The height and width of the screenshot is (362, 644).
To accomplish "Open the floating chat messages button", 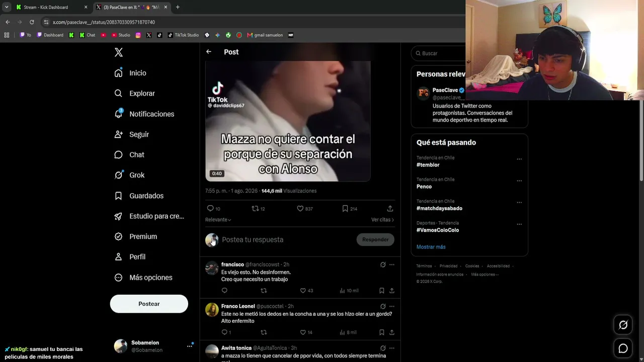I will tap(623, 348).
